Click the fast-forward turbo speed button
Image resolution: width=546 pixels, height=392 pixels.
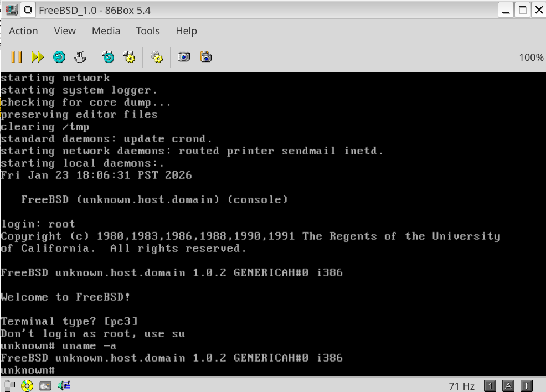[37, 57]
